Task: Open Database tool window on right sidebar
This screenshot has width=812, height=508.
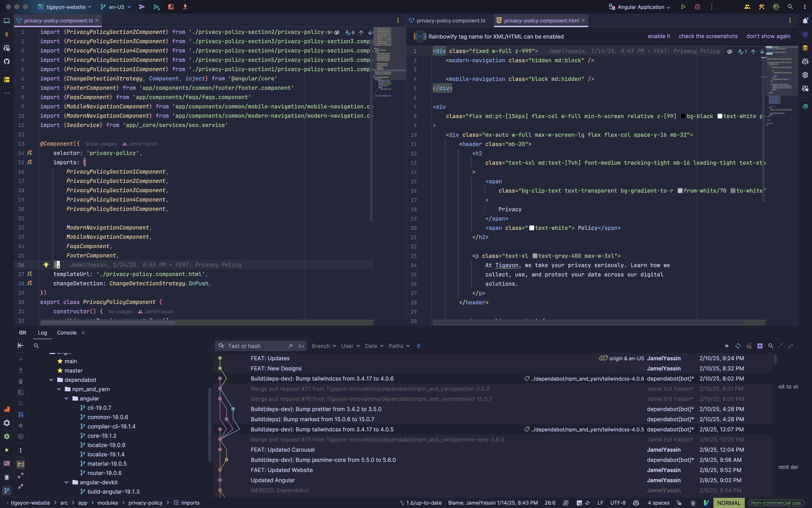Action: tap(805, 48)
